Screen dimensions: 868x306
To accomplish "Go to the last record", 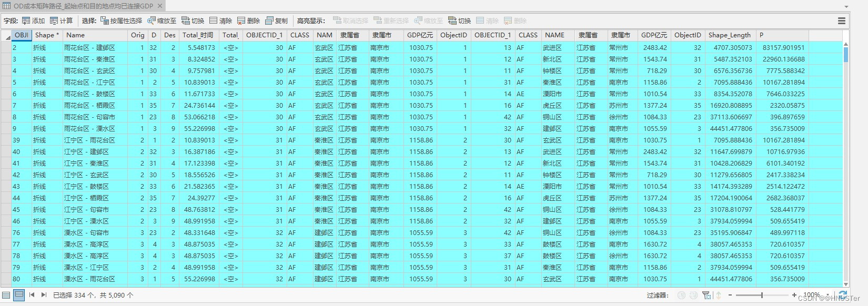I will click(x=44, y=295).
